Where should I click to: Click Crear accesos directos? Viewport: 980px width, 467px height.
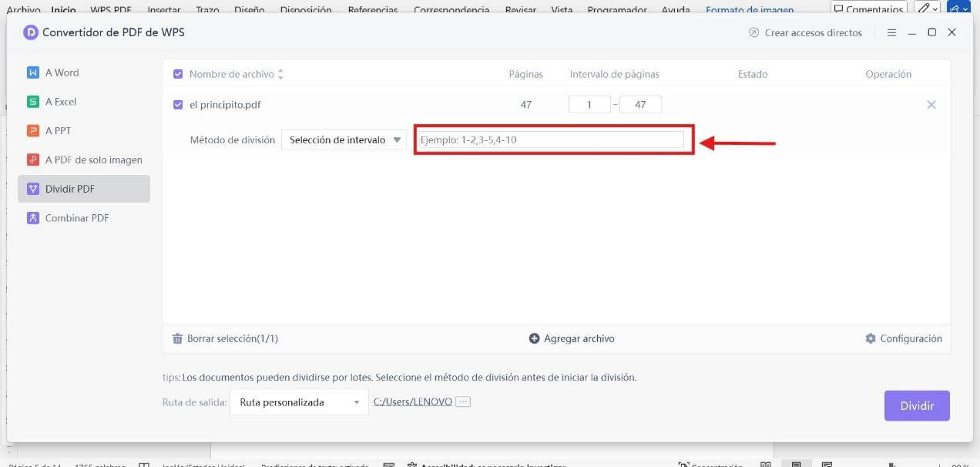(x=805, y=33)
